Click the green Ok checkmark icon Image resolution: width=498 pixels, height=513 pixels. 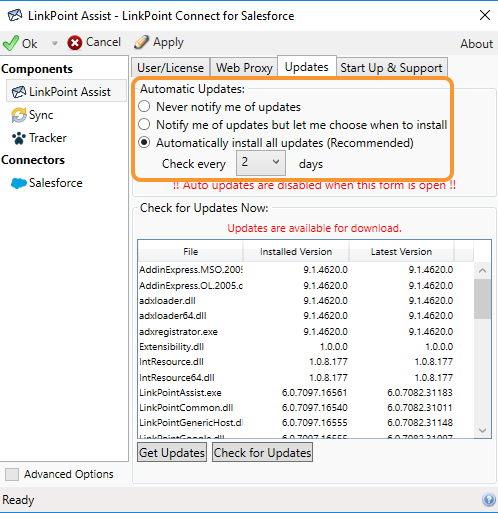point(11,43)
